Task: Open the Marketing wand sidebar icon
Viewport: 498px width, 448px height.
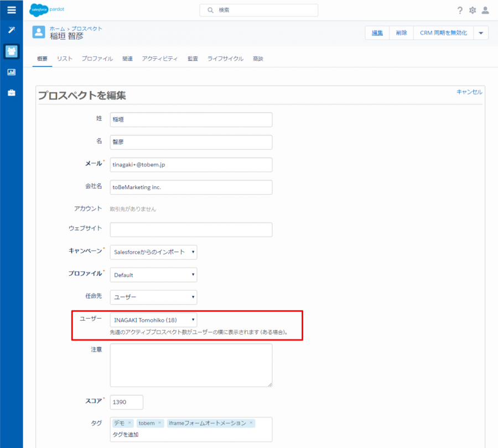Action: point(11,30)
